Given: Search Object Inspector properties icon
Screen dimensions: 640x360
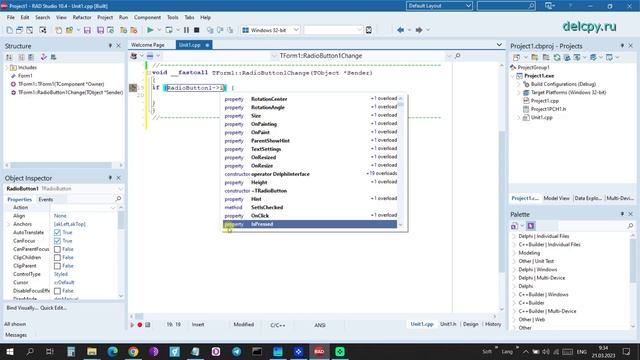Looking at the screenshot, I should pos(118,199).
